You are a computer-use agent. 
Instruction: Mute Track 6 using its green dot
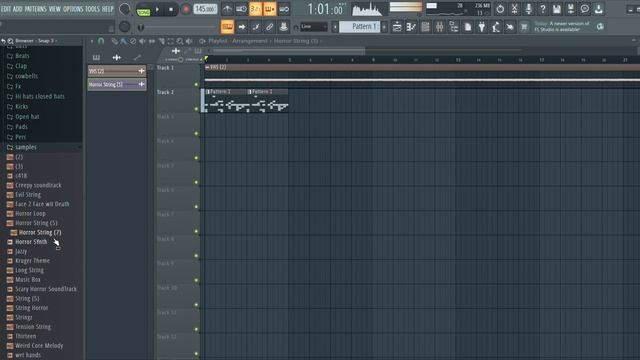click(x=196, y=207)
